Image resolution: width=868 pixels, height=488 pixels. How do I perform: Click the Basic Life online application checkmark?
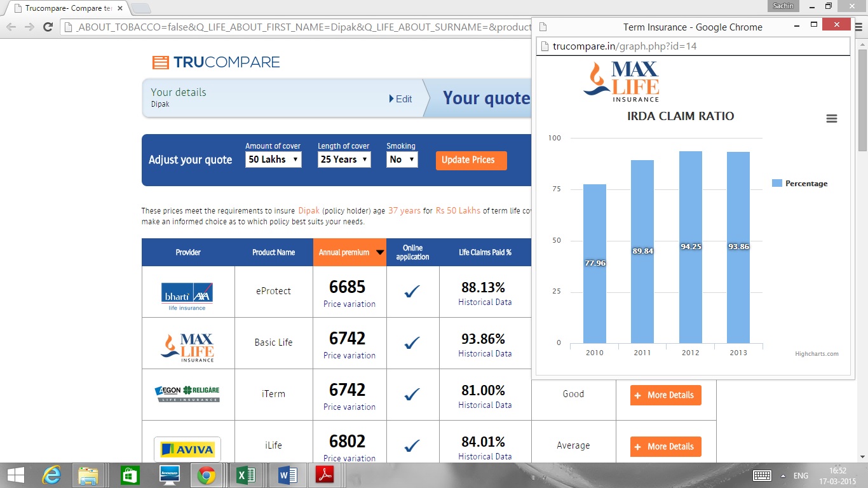click(412, 343)
